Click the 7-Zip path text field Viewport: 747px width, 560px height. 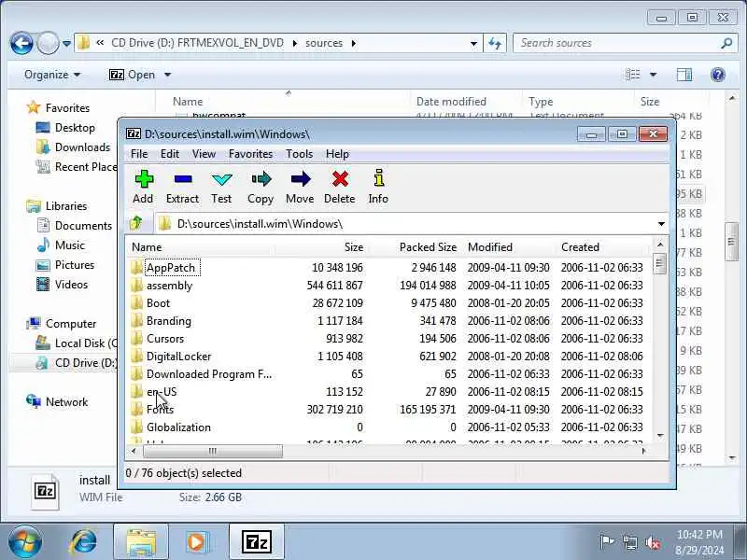pyautogui.click(x=405, y=224)
